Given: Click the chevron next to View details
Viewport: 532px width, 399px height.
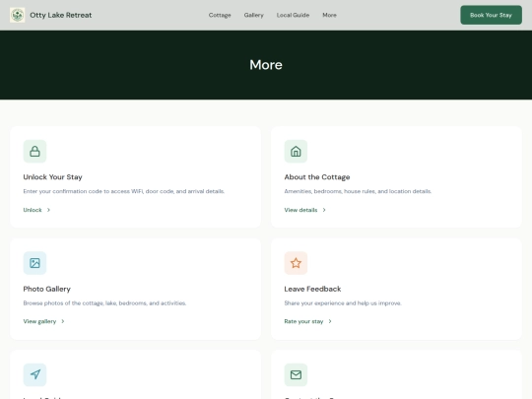Looking at the screenshot, I should [x=324, y=210].
